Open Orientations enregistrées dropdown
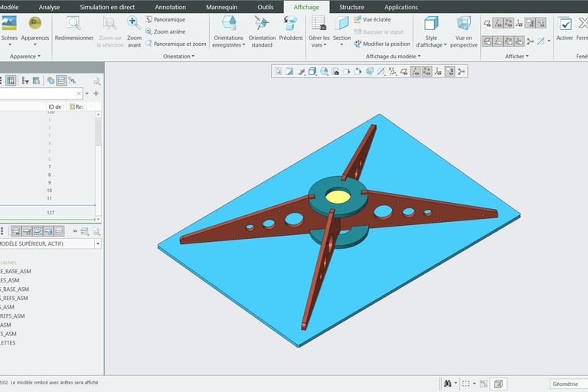The width and height of the screenshot is (588, 392). pyautogui.click(x=228, y=41)
